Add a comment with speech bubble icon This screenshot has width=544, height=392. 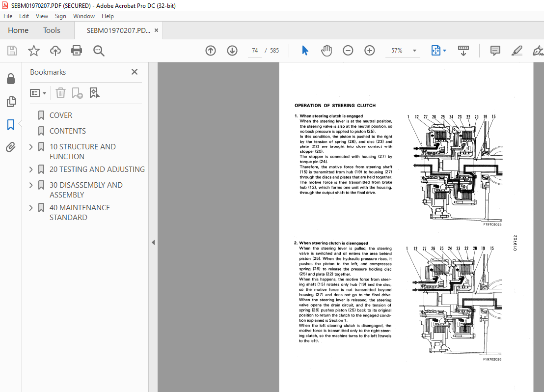495,51
